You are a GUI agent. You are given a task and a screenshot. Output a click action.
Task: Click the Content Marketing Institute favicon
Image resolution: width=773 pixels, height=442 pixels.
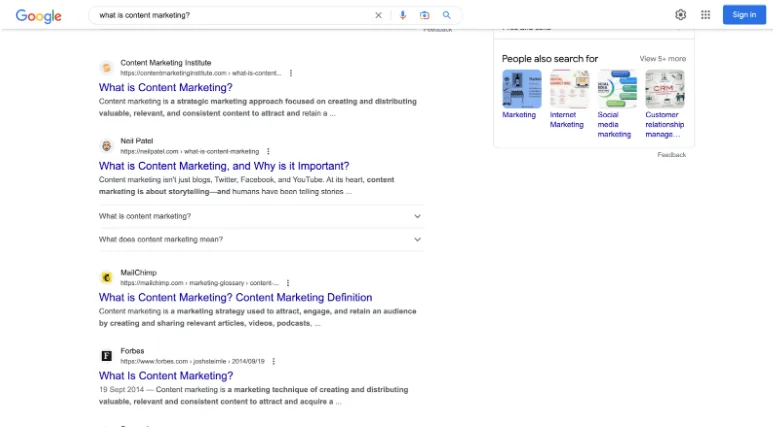coord(106,68)
